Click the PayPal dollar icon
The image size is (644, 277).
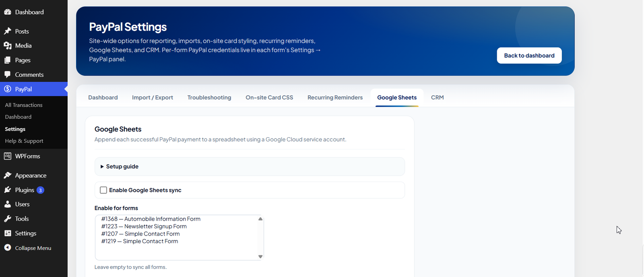tap(8, 89)
